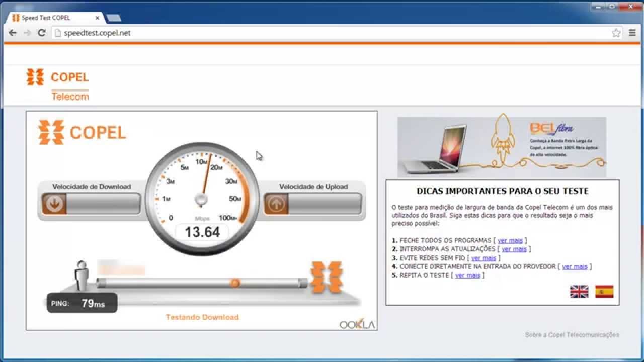Select the Speed Test COPEL tab
644x362 pixels.
pyautogui.click(x=55, y=18)
